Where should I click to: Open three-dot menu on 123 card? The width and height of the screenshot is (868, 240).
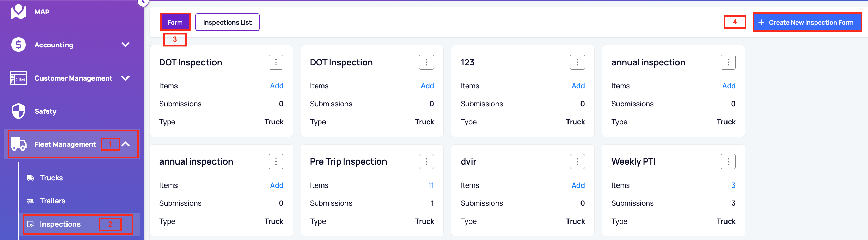(577, 62)
